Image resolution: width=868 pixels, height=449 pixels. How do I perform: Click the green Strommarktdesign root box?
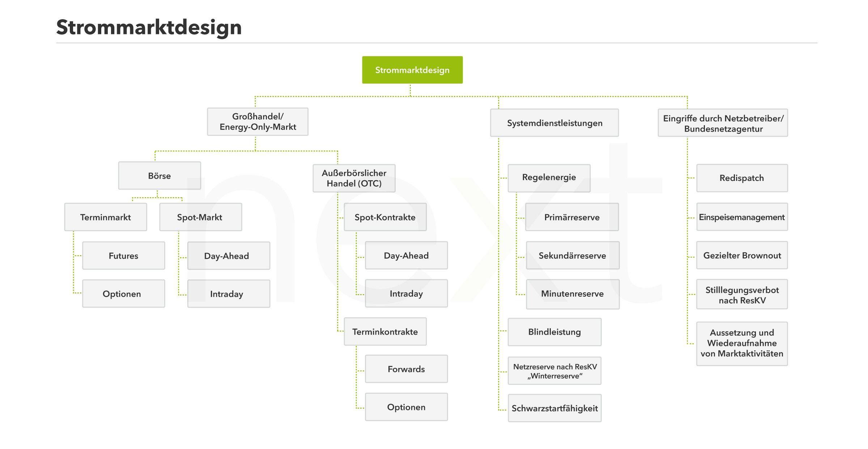coord(412,70)
